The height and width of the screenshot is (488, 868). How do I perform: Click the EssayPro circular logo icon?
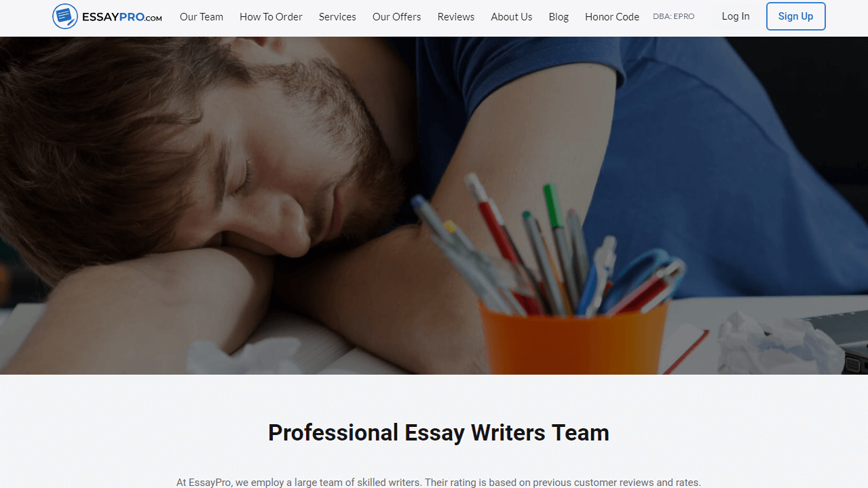65,16
